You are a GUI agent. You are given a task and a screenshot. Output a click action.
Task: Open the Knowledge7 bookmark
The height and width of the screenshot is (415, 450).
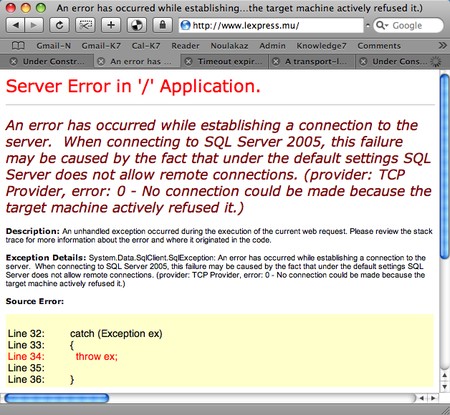point(321,46)
